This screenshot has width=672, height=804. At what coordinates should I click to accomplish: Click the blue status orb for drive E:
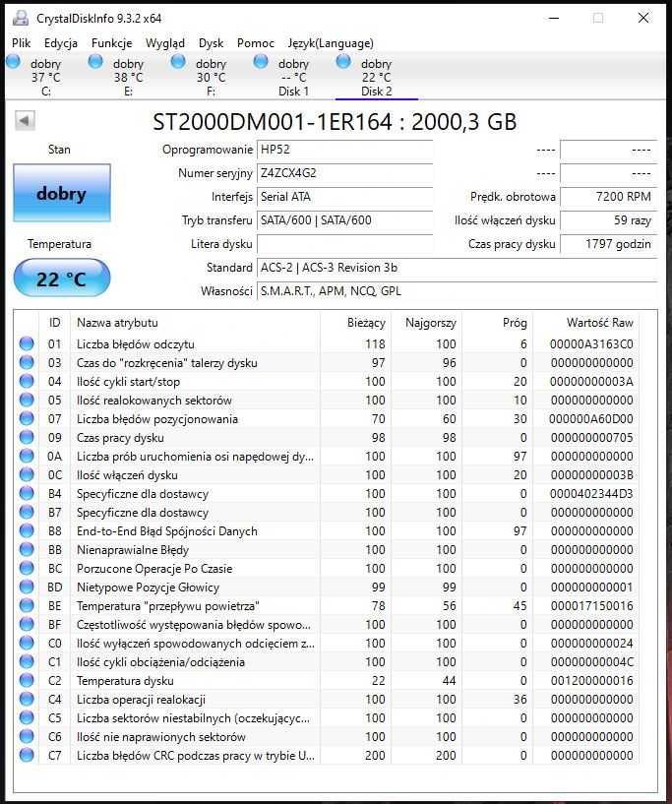click(95, 62)
